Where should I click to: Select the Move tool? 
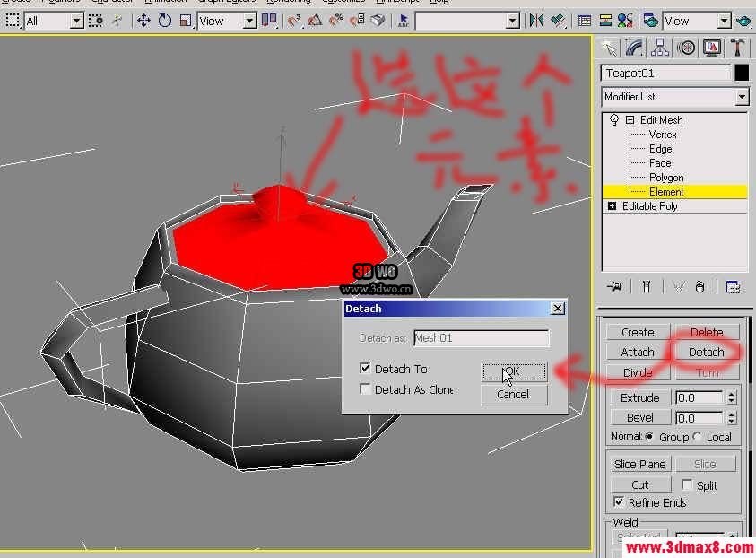point(143,21)
